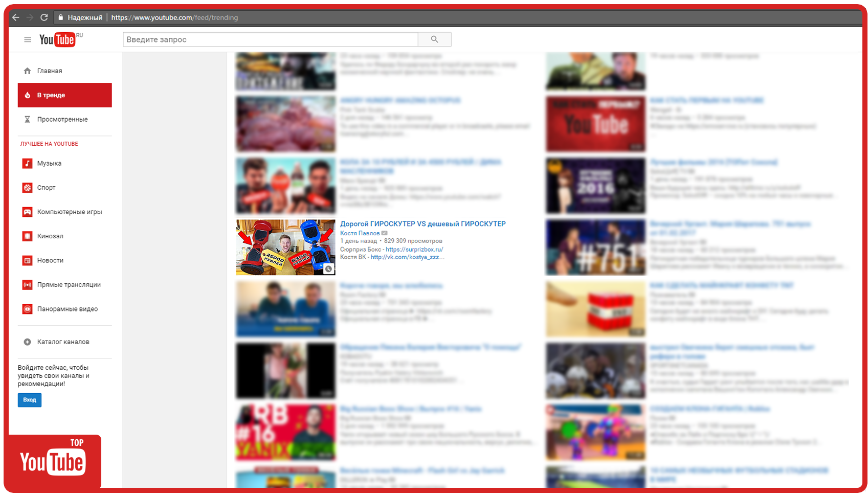Screen dimensions: 868x495
Task: Click the search magnifier button
Action: tap(434, 39)
